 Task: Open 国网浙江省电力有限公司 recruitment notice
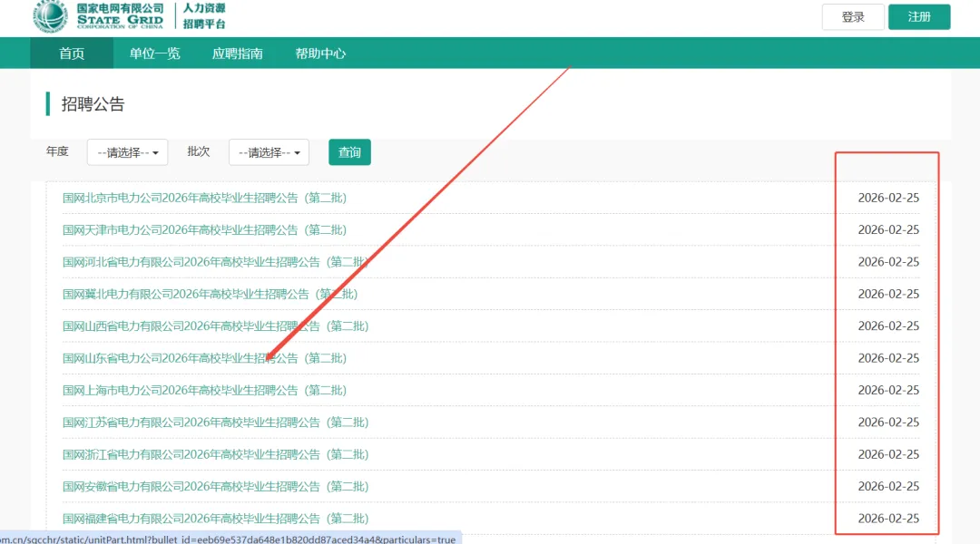pos(216,454)
